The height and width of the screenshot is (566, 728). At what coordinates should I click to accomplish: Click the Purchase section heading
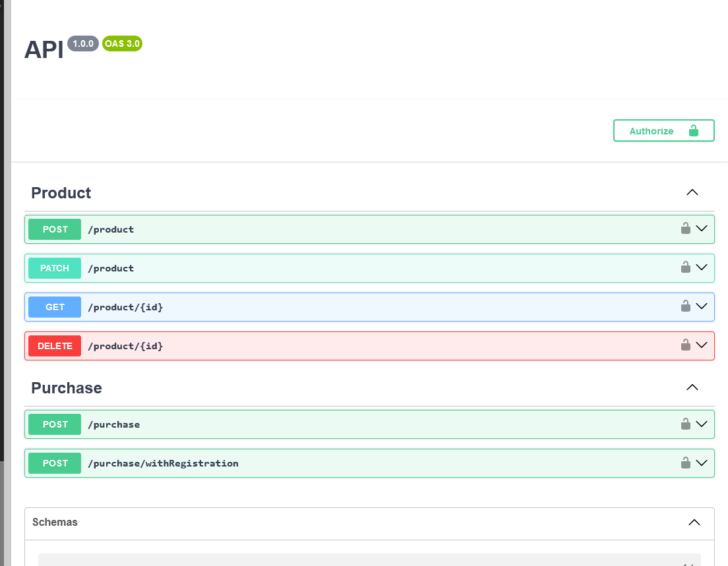[x=66, y=388]
